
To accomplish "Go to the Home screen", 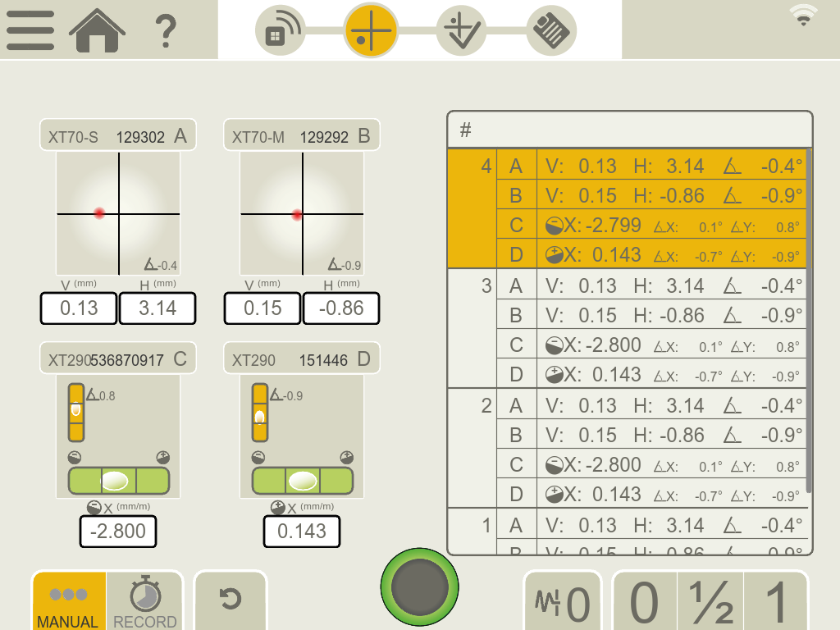I will point(97,30).
